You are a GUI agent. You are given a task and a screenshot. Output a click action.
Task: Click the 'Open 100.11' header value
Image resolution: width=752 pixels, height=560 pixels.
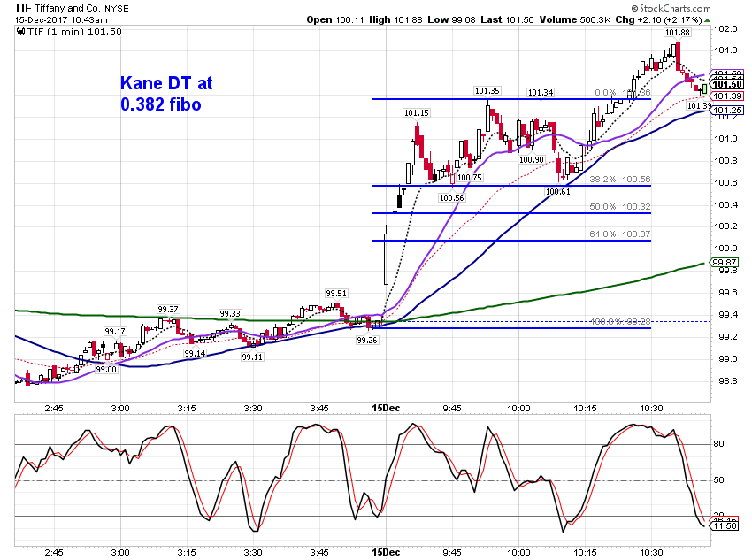coord(335,20)
